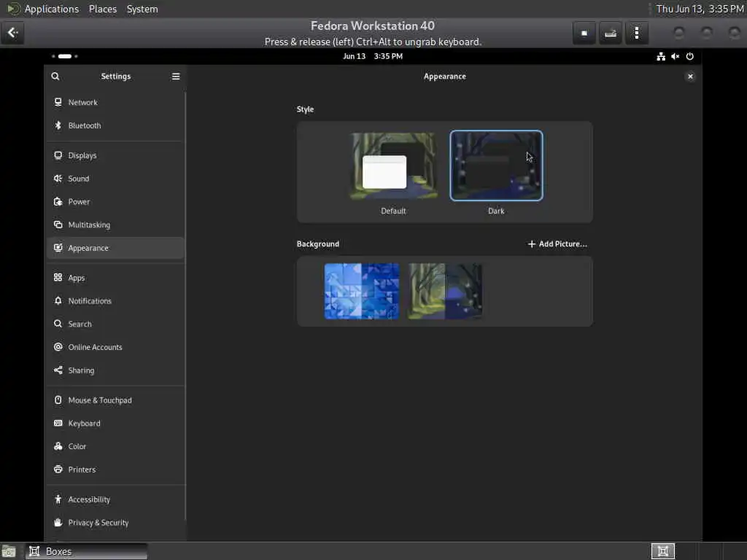Open the System menu
Image resolution: width=747 pixels, height=560 pixels.
click(x=142, y=9)
